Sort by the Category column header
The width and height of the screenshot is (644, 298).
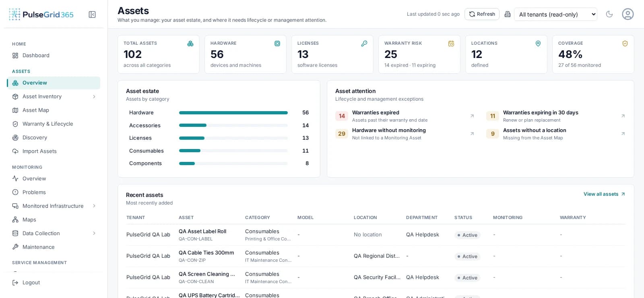coord(258,217)
